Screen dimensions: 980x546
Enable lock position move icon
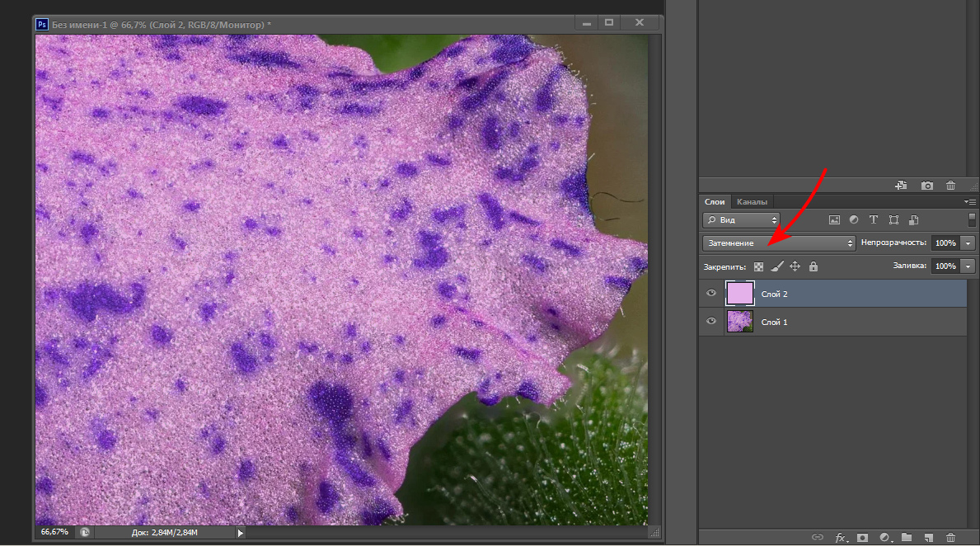[795, 266]
